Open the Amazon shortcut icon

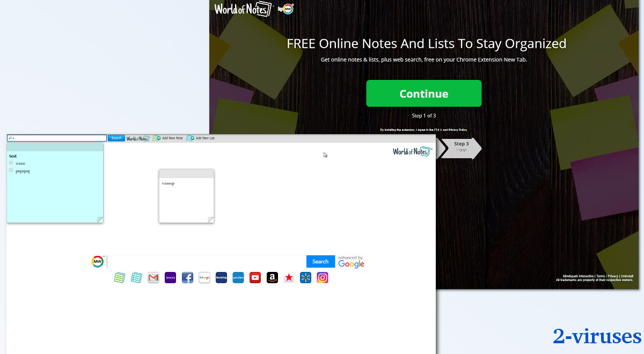pos(272,277)
